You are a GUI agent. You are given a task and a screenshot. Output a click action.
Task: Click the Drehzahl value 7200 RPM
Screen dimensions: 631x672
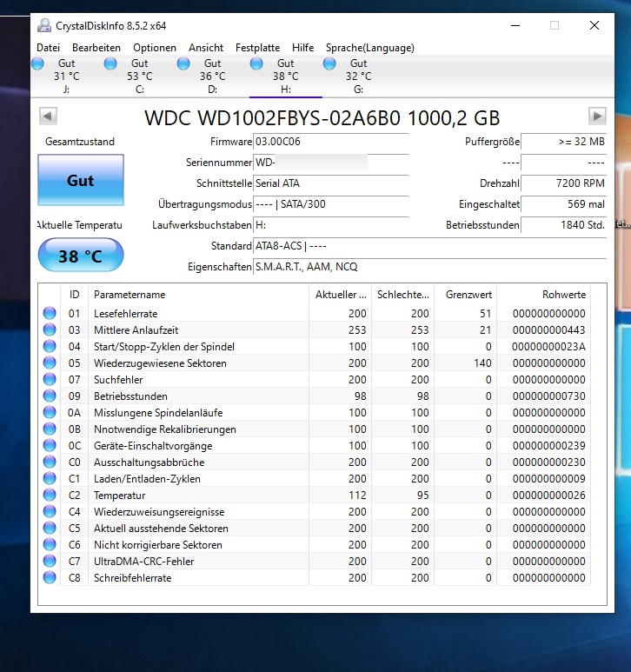click(564, 183)
